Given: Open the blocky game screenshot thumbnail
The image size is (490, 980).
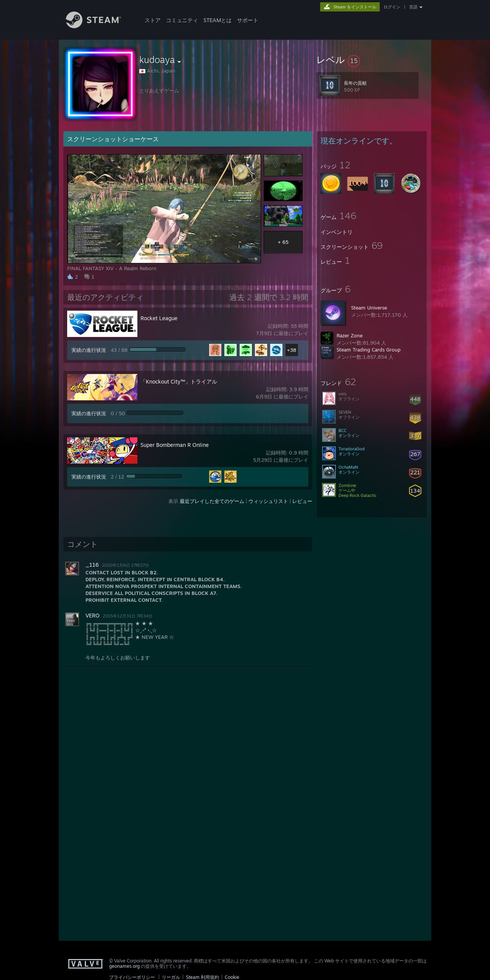Looking at the screenshot, I should [283, 216].
